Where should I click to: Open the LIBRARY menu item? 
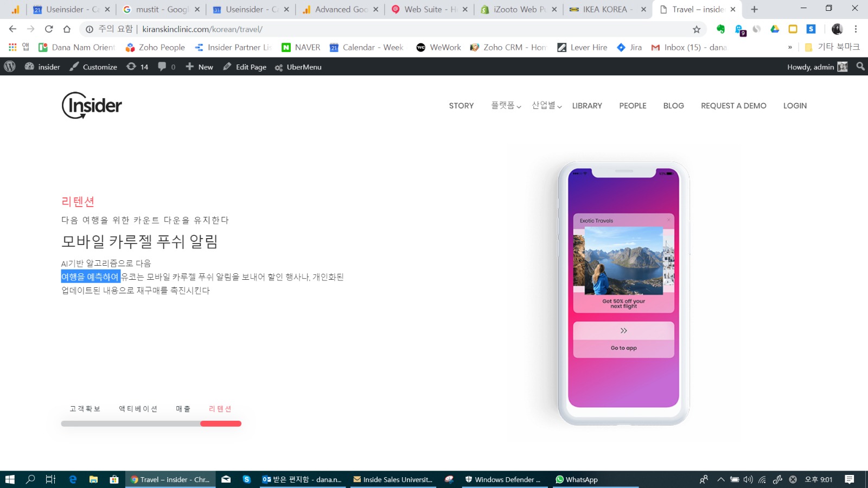587,106
